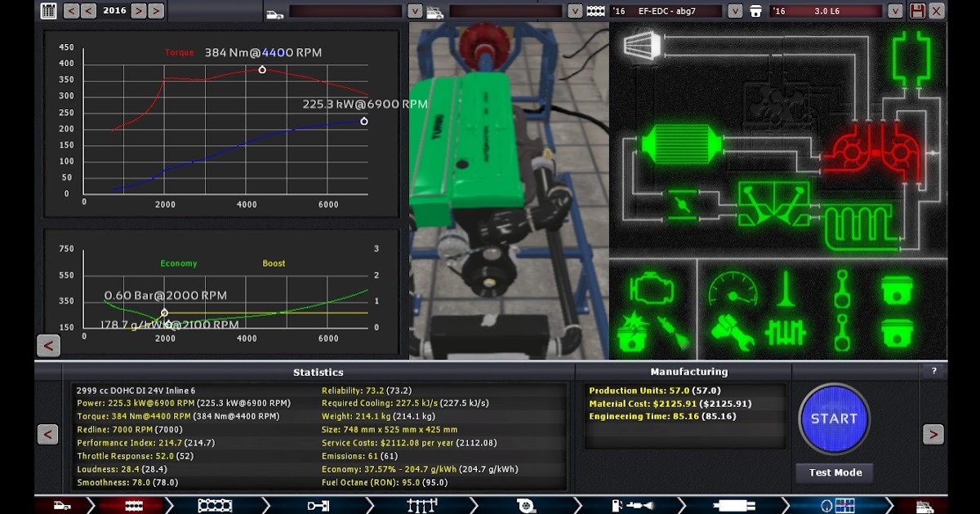Open the bottom end crankshaft tab
The height and width of the screenshot is (514, 980).
(x=318, y=505)
